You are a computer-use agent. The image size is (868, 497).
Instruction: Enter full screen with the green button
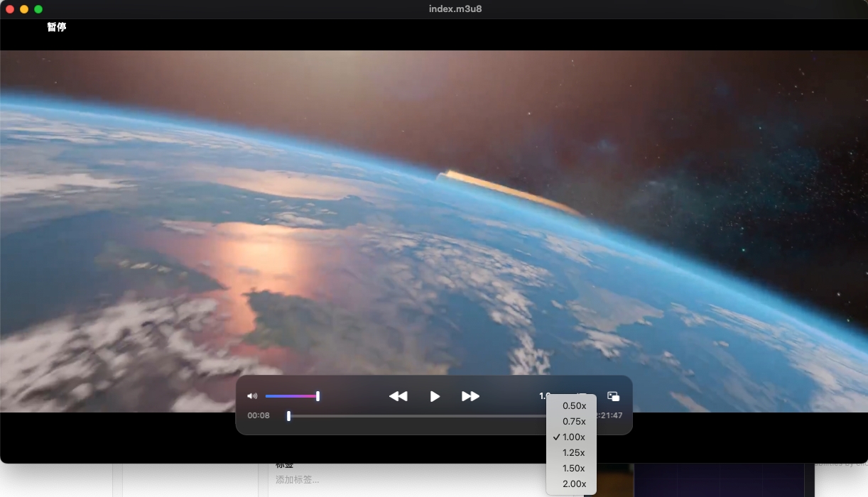point(38,9)
